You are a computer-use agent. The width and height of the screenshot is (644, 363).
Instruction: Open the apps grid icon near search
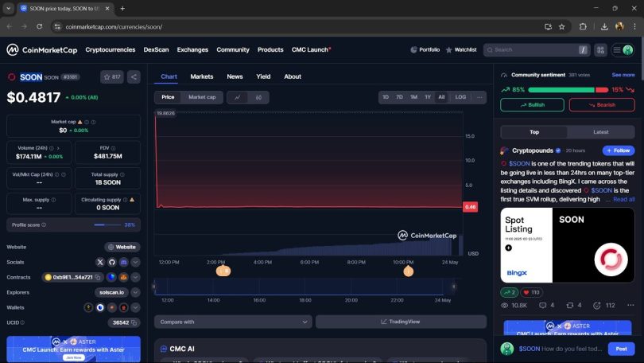[600, 49]
